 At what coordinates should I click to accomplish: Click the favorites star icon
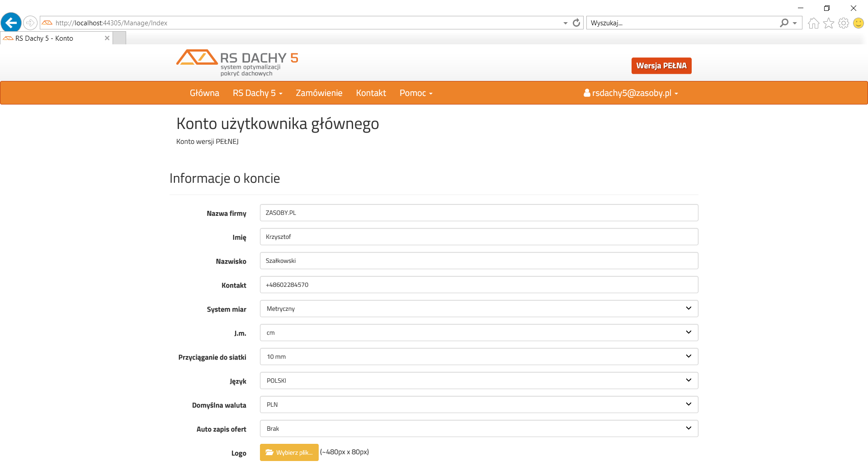(828, 23)
